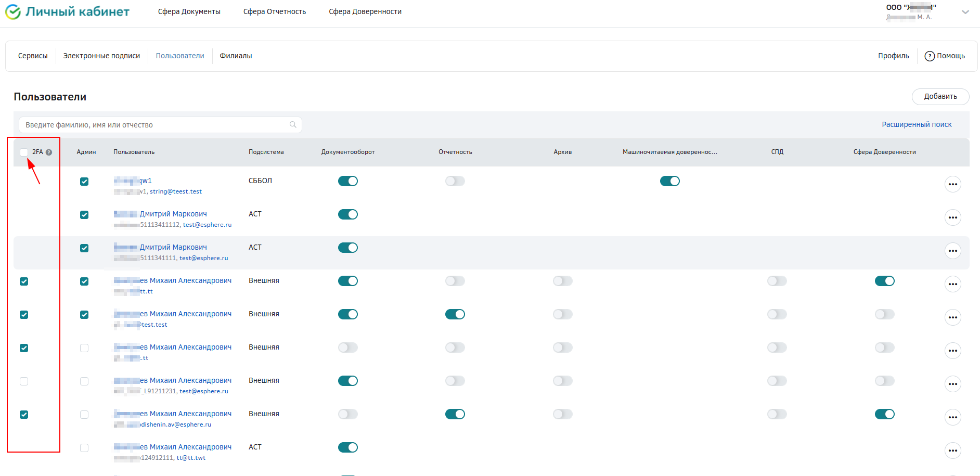This screenshot has width=980, height=476.
Task: Uncheck the Админ checkbox for user qw1
Action: click(84, 182)
